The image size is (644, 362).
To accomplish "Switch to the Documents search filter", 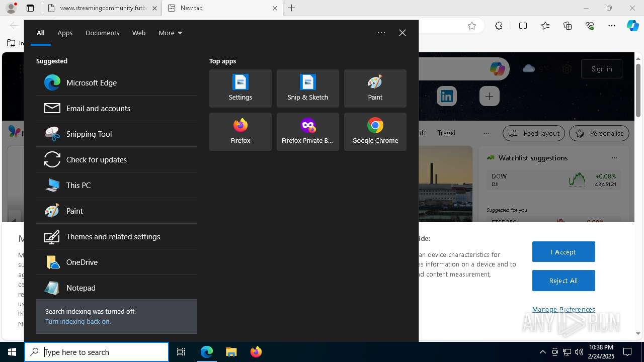I will 102,33.
